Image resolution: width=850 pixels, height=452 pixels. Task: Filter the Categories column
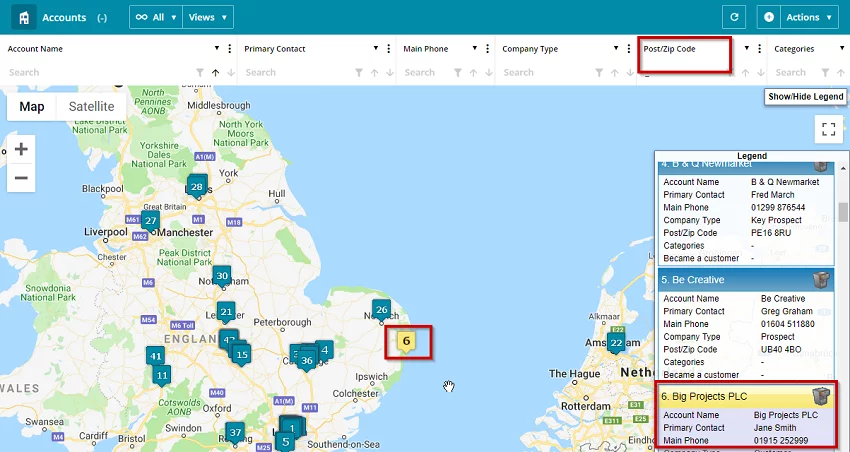(825, 73)
